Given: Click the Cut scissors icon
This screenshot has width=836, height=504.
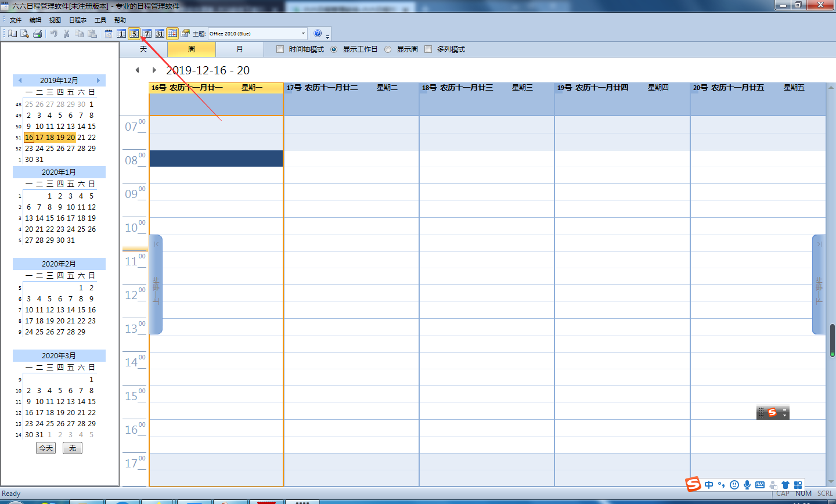Looking at the screenshot, I should [66, 34].
